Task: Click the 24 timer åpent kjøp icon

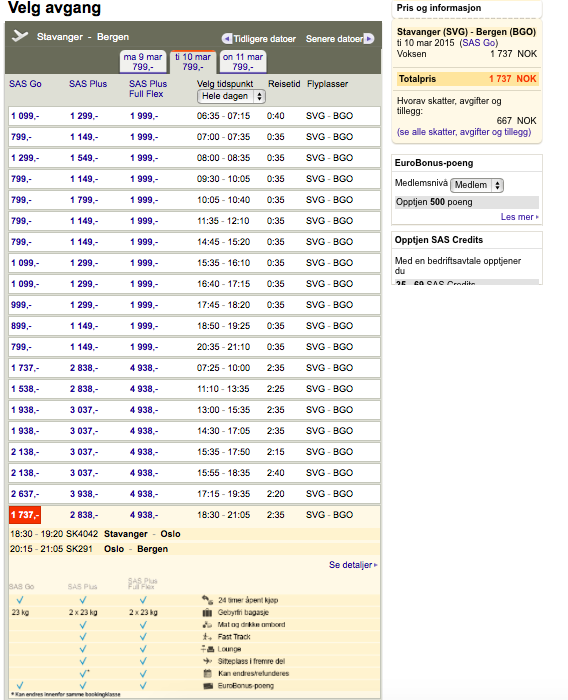Action: (207, 600)
